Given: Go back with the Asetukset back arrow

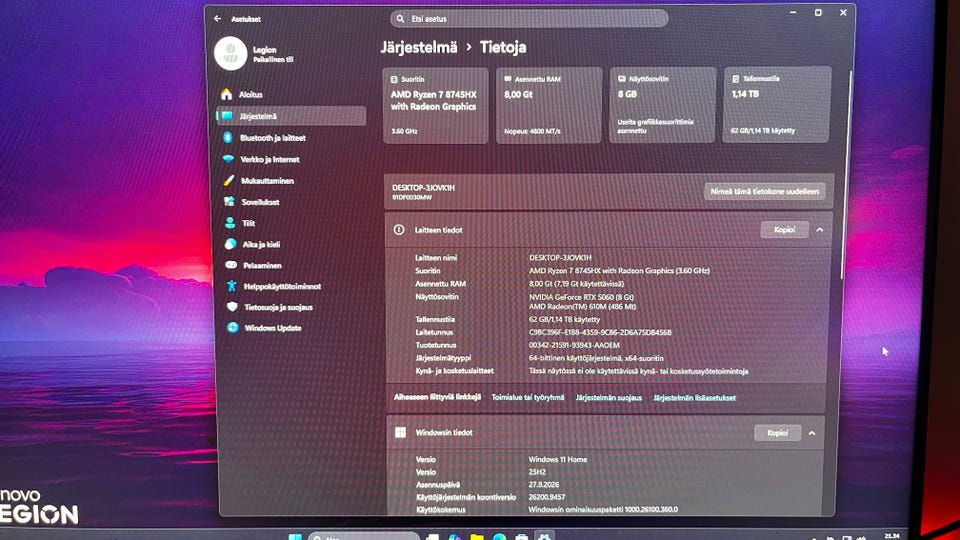Looking at the screenshot, I should coord(218,19).
